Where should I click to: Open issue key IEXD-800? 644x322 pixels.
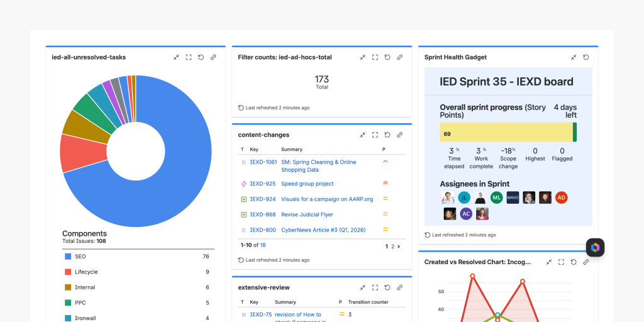tap(263, 230)
